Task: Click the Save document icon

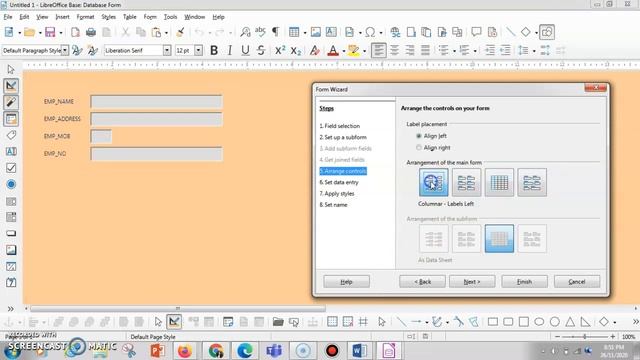Action: [50, 32]
